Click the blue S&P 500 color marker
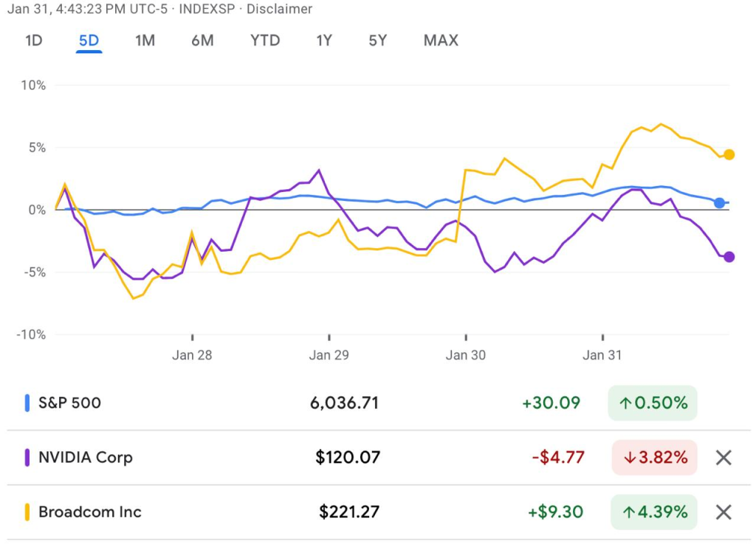756x550 pixels. pyautogui.click(x=27, y=403)
